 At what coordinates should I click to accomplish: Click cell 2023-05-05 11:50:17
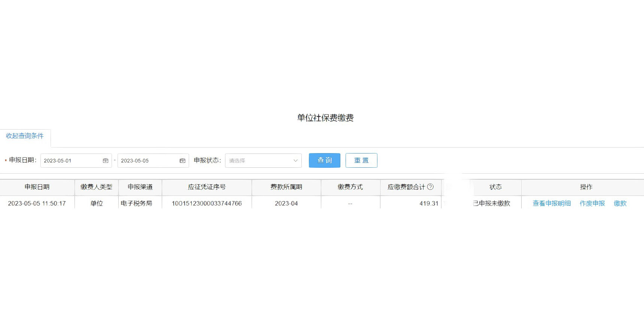(x=37, y=203)
